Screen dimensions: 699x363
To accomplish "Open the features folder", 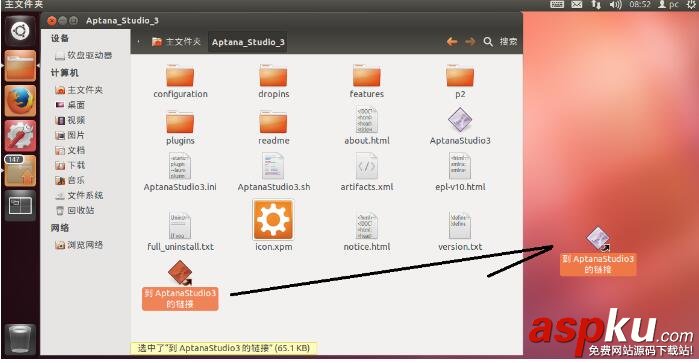I will pyautogui.click(x=366, y=81).
